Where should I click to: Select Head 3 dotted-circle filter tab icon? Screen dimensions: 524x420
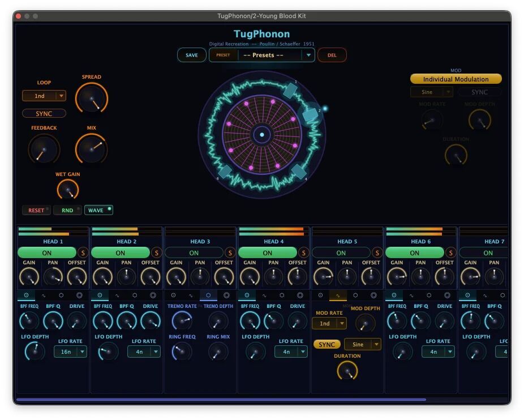click(x=173, y=295)
